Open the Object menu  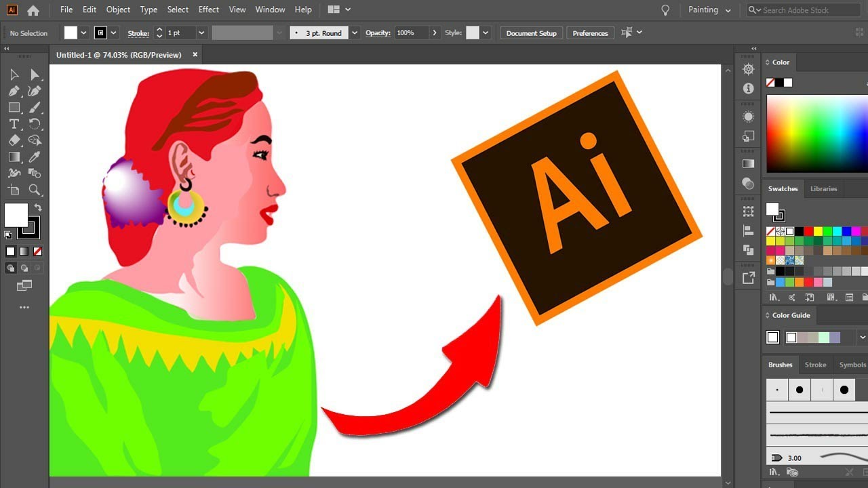pos(118,9)
